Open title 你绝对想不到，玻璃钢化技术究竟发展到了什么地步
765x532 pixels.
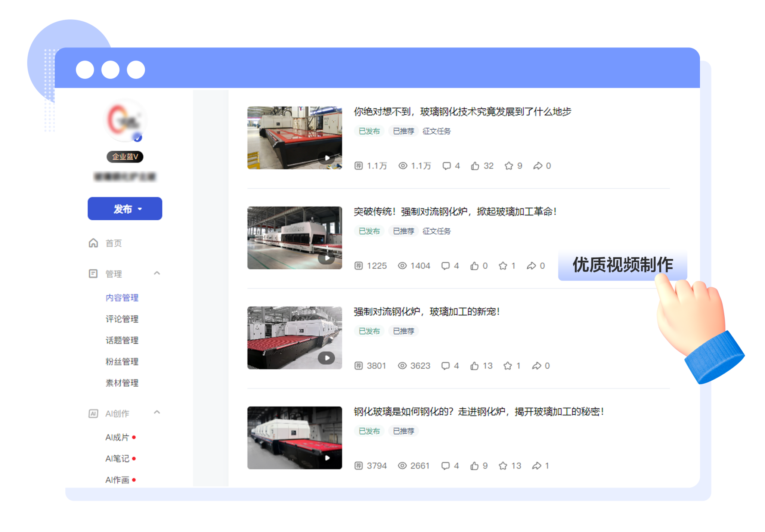click(x=462, y=112)
